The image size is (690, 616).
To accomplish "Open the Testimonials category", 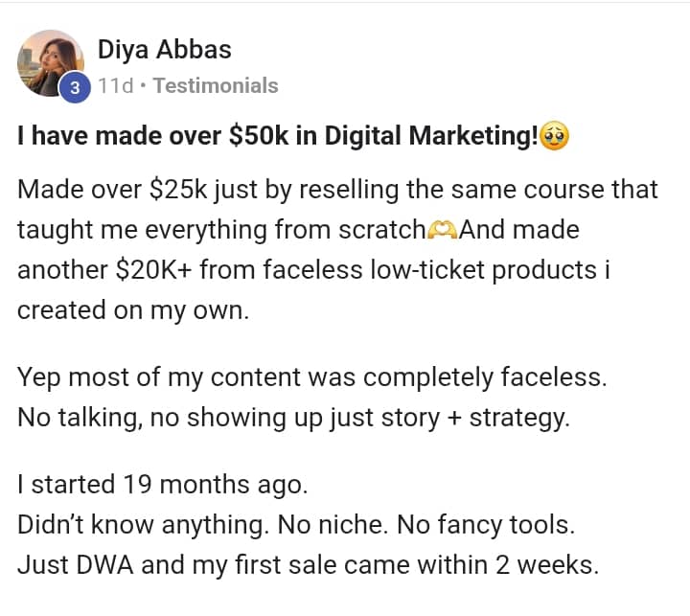I will coord(216,86).
